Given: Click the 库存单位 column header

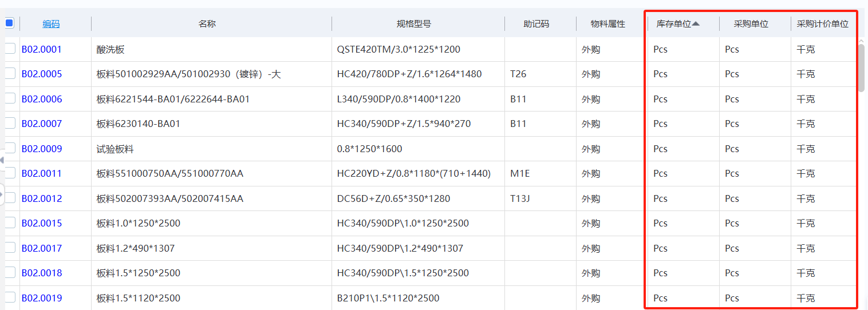Looking at the screenshot, I should click(674, 24).
